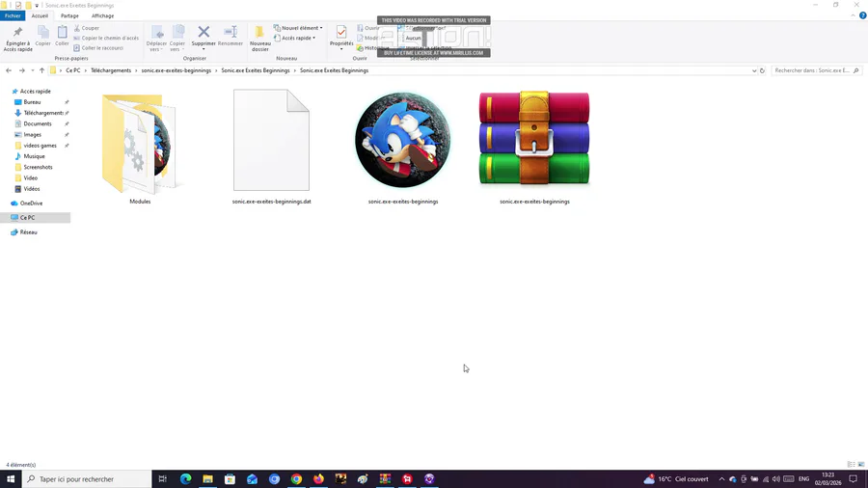Viewport: 868px width, 488px height.
Task: Click Téléchargements in the address bar
Action: (x=111, y=70)
